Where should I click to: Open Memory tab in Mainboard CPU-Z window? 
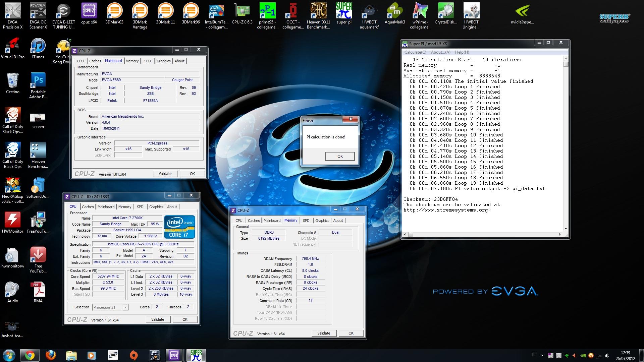tap(132, 61)
